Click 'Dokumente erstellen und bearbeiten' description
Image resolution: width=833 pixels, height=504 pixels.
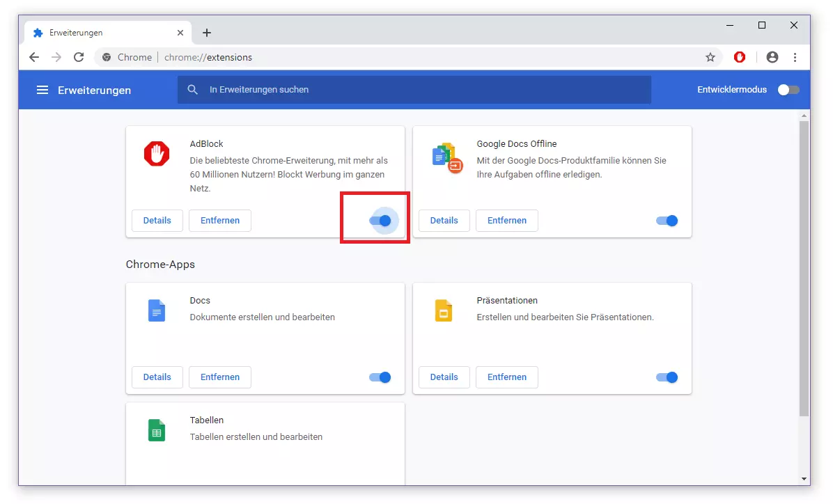263,317
